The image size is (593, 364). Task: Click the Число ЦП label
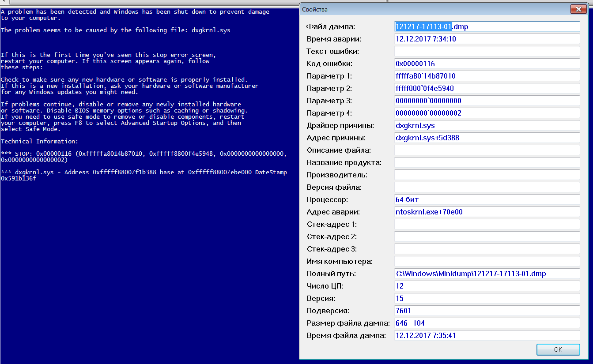(325, 286)
